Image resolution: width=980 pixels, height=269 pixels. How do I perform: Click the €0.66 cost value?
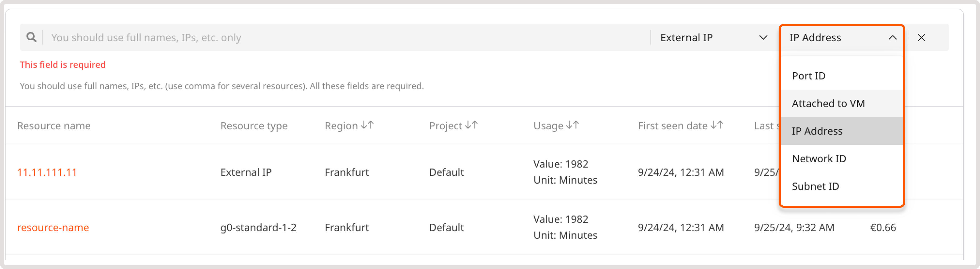pos(883,227)
